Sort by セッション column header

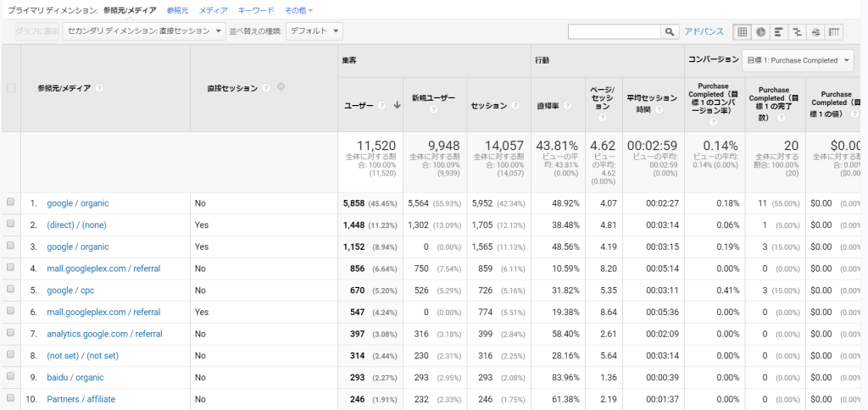[x=489, y=106]
